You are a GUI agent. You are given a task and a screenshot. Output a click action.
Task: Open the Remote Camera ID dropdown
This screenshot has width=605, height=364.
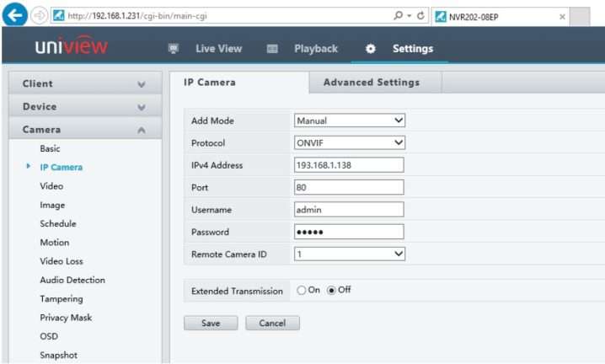349,254
